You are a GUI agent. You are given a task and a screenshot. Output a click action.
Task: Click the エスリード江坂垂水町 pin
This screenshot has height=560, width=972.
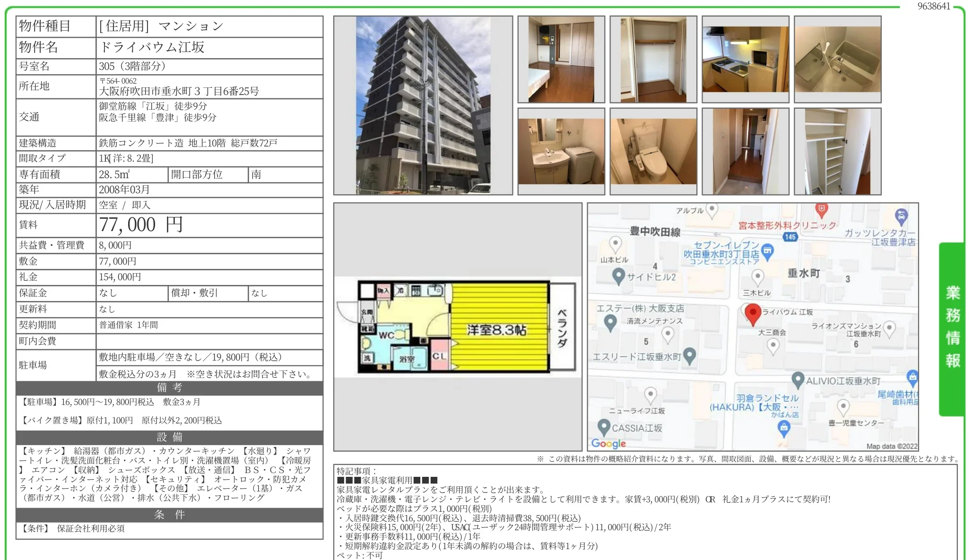(x=690, y=356)
